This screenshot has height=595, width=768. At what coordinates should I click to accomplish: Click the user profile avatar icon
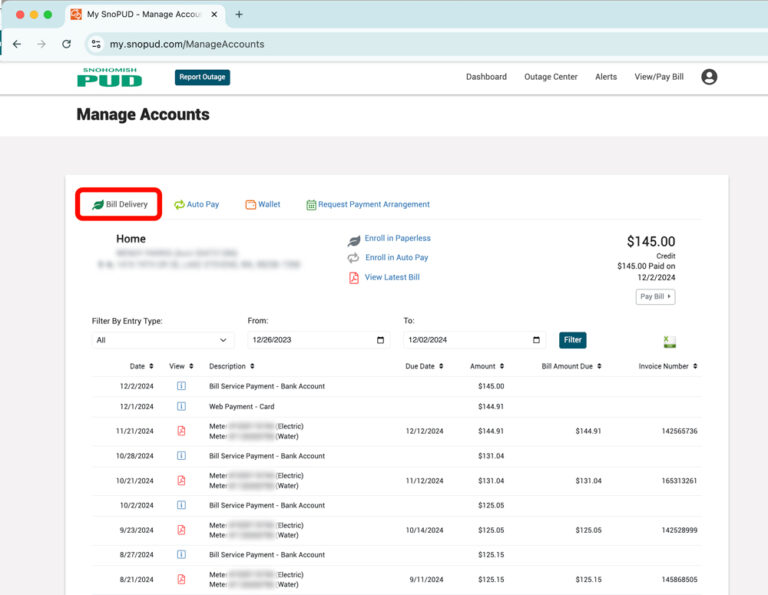tap(709, 77)
